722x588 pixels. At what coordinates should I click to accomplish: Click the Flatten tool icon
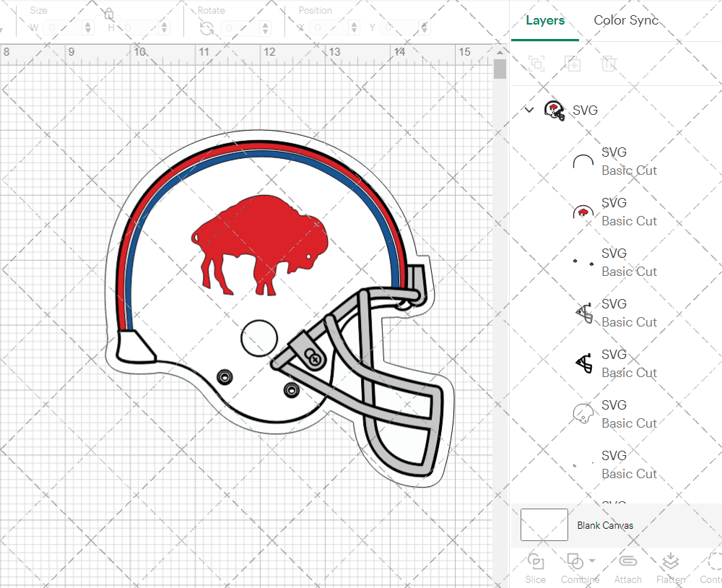[x=671, y=561]
